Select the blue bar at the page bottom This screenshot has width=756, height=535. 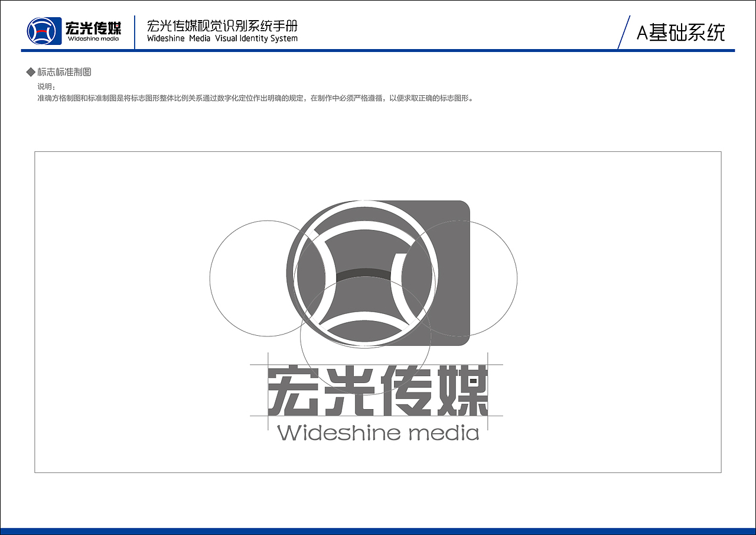pyautogui.click(x=378, y=531)
